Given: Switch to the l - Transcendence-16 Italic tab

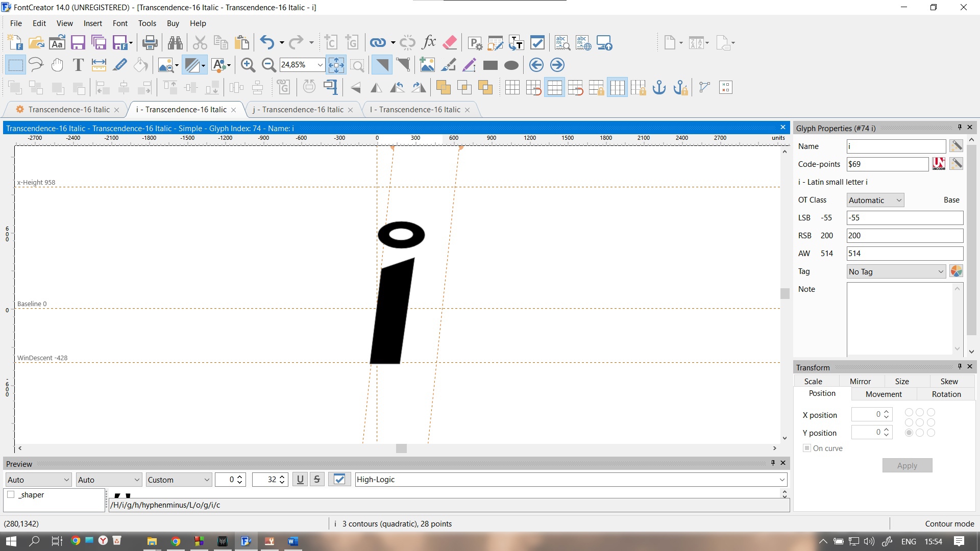Looking at the screenshot, I should click(415, 110).
